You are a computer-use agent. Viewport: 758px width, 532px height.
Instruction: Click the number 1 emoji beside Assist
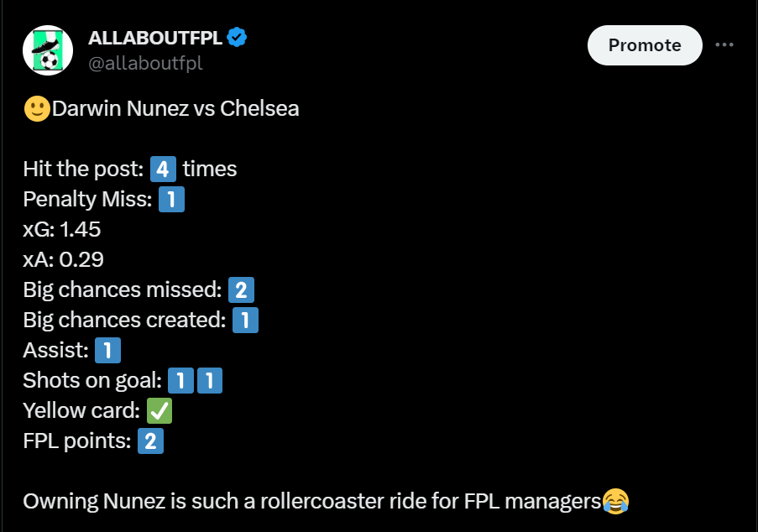pyautogui.click(x=107, y=351)
